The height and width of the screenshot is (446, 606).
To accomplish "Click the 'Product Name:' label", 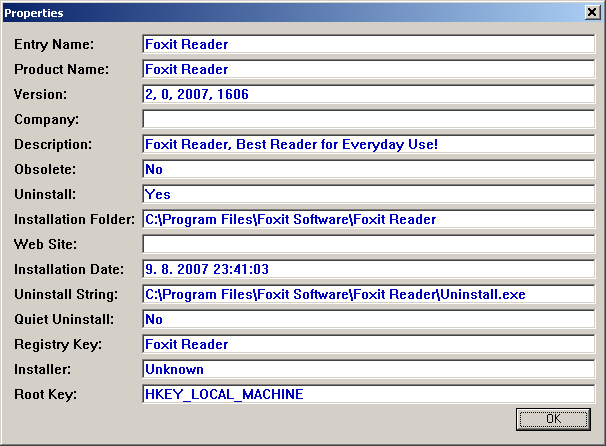I will (x=61, y=69).
